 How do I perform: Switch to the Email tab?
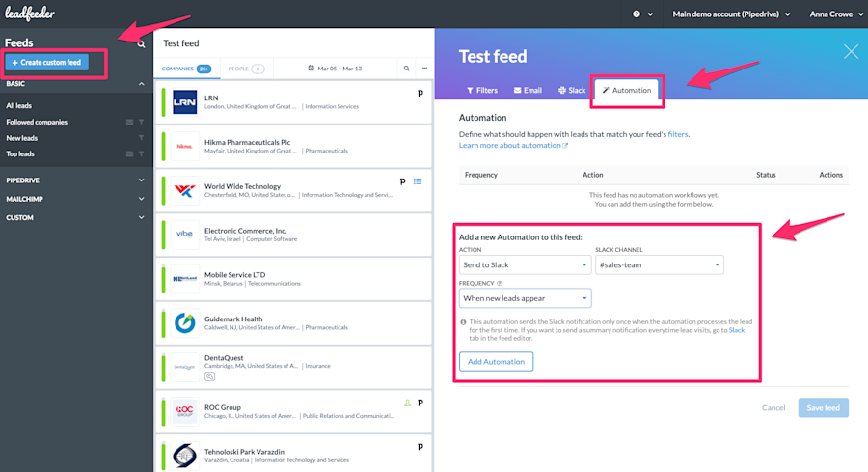click(528, 91)
